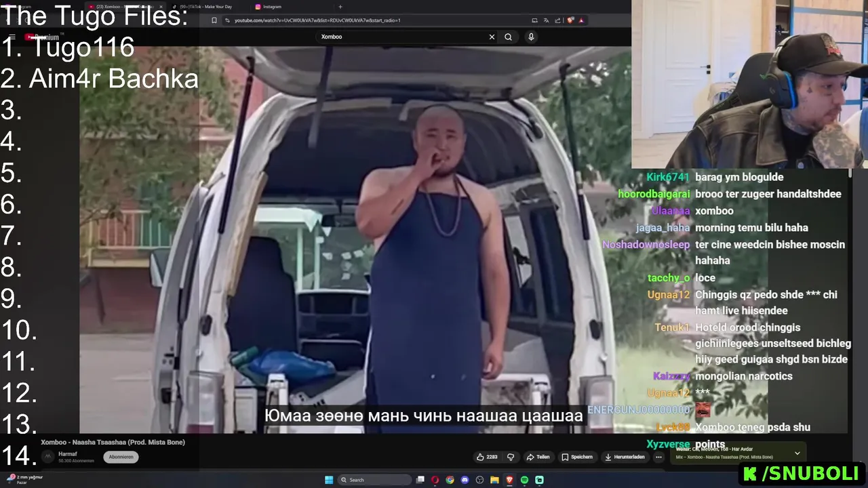Switch to Brave browser on the taskbar

tap(510, 480)
